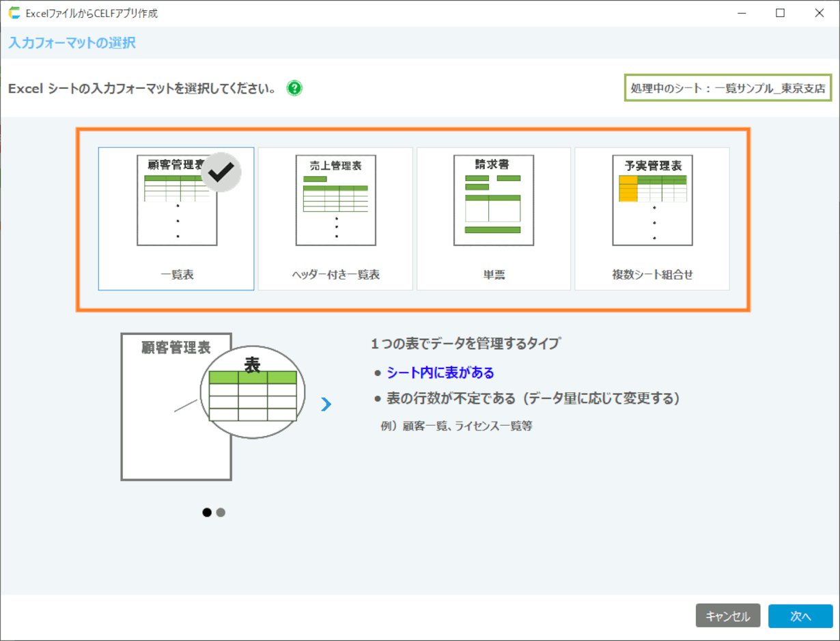Select the 単票 invoice format icon
The image size is (840, 641).
[x=494, y=200]
